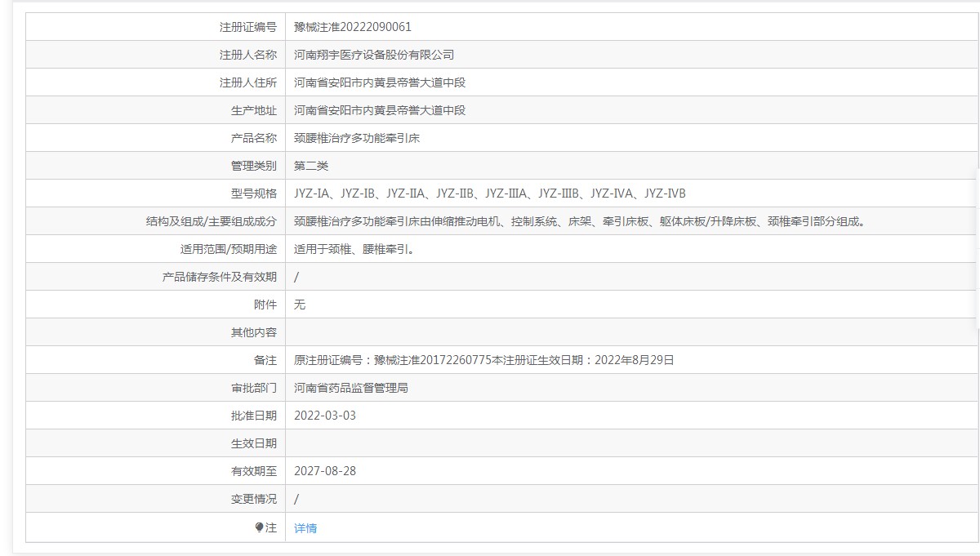Click the 变更情况 label
980x556 pixels.
(x=254, y=499)
